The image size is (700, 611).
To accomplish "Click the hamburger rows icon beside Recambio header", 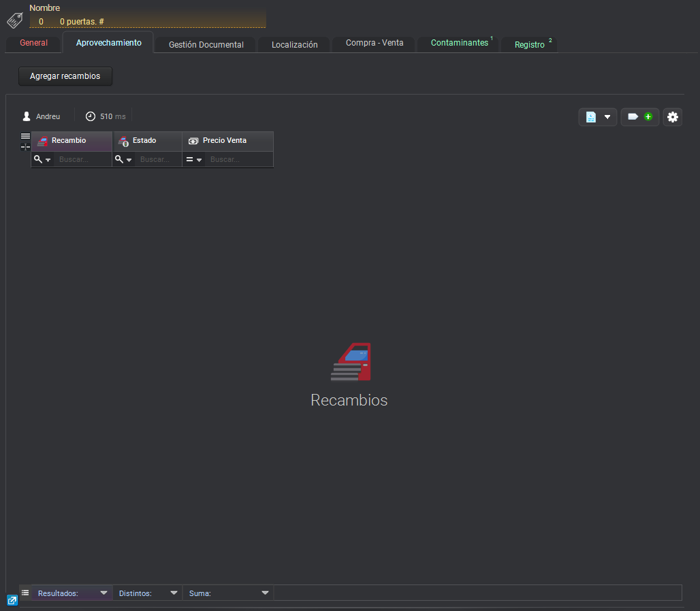I will [x=25, y=136].
